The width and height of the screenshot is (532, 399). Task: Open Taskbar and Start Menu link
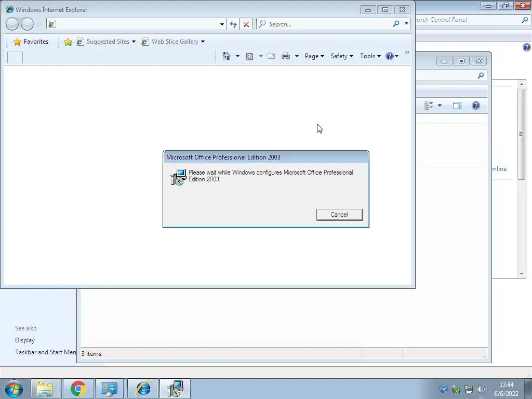(46, 352)
